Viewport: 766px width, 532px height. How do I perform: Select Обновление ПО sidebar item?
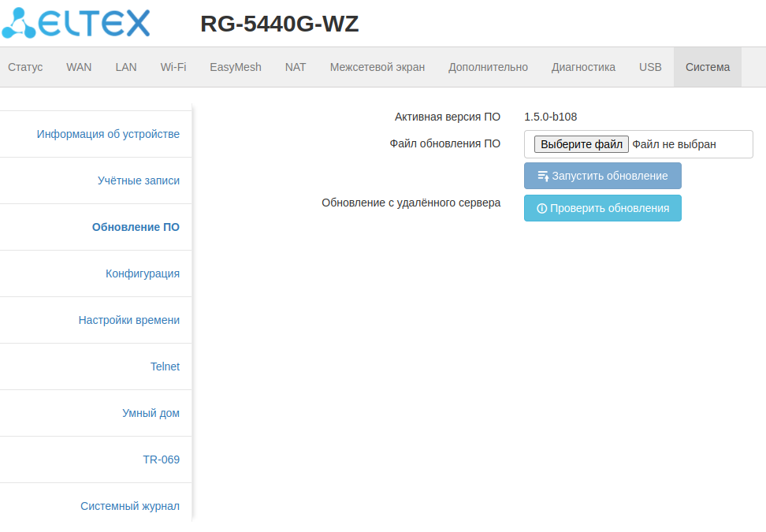pyautogui.click(x=136, y=227)
